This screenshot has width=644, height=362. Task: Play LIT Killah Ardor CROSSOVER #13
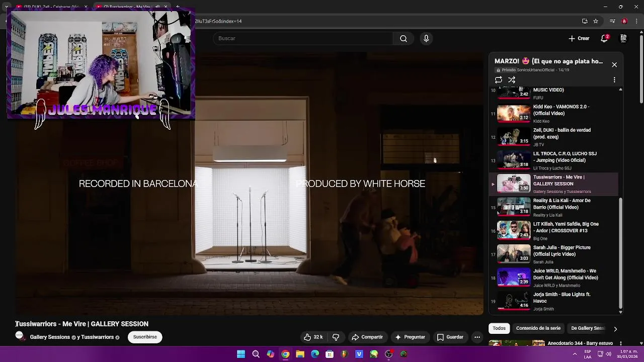tap(553, 231)
